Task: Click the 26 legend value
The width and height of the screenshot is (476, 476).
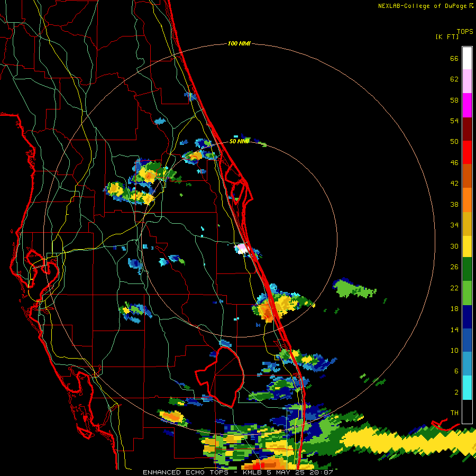Action: (x=454, y=267)
